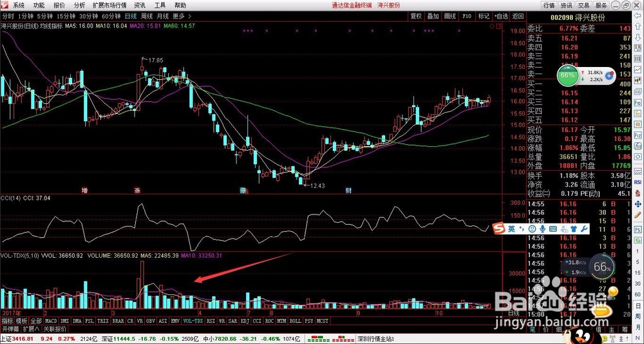Open the Sogou skin shirt icon

click(x=574, y=229)
